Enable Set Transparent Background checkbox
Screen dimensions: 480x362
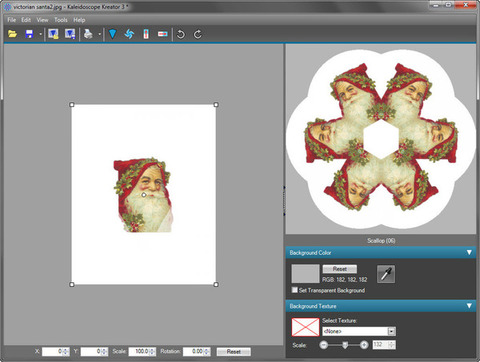[x=295, y=290]
